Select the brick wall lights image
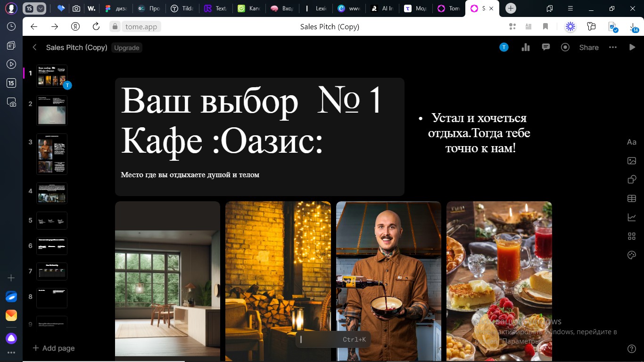 [x=278, y=281]
